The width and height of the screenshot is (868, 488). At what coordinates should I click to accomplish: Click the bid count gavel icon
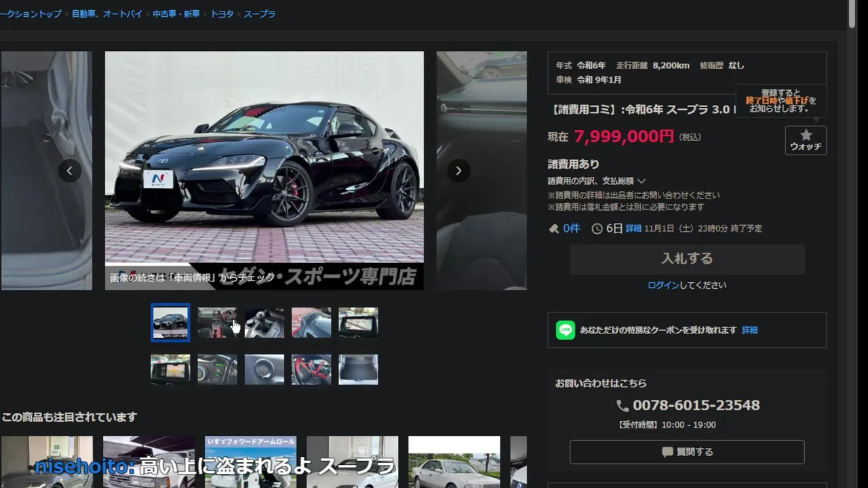pyautogui.click(x=553, y=229)
